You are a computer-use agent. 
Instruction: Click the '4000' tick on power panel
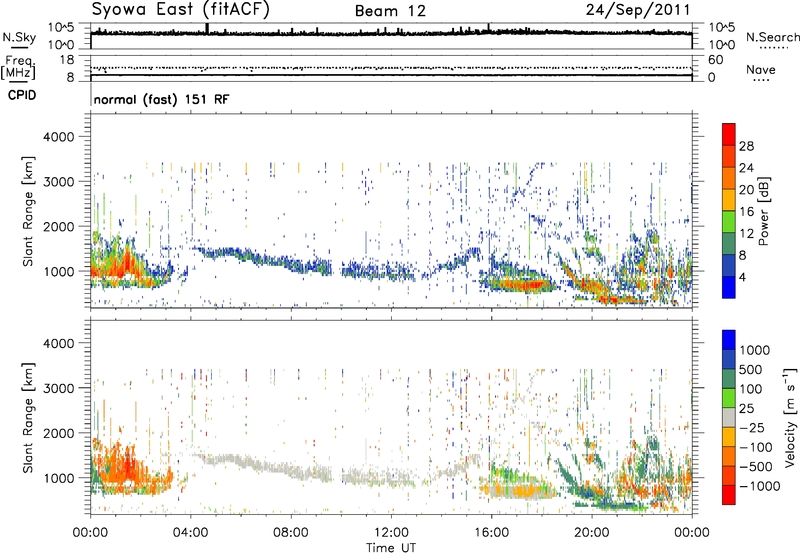pyautogui.click(x=58, y=137)
